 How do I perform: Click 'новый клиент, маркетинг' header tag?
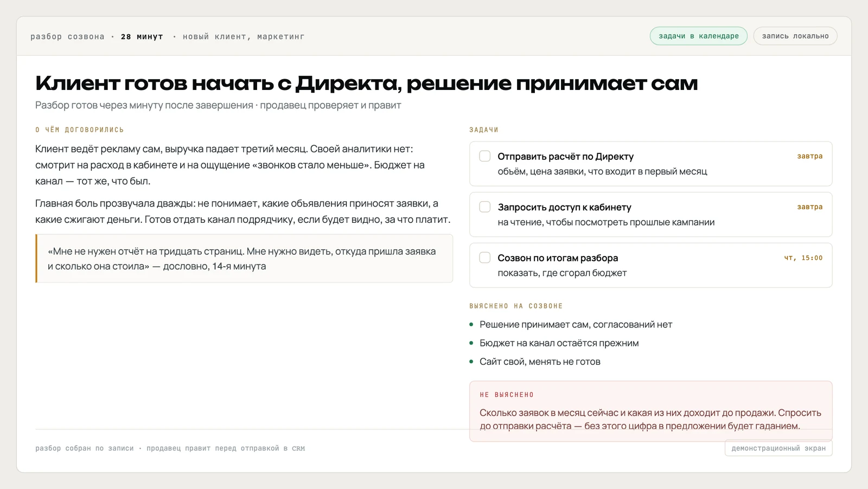point(244,37)
